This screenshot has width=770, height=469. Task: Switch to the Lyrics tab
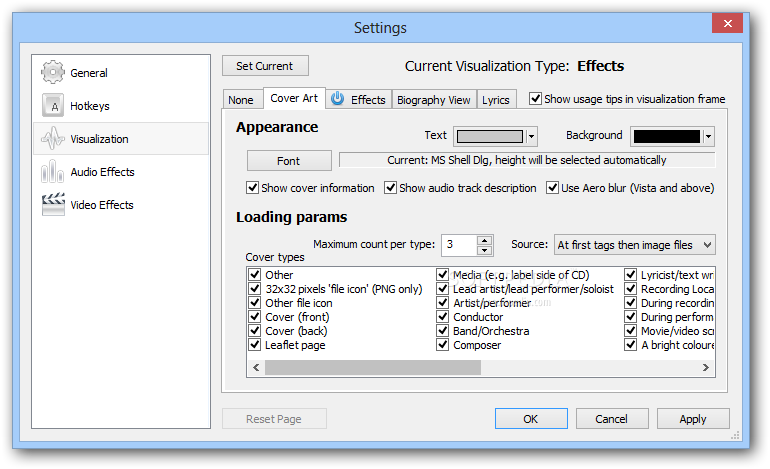point(496,100)
